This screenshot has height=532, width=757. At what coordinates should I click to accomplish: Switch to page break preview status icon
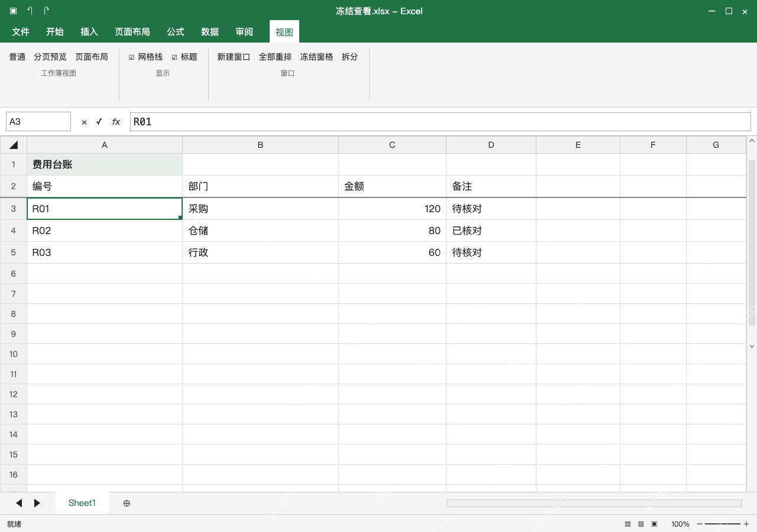pos(640,524)
